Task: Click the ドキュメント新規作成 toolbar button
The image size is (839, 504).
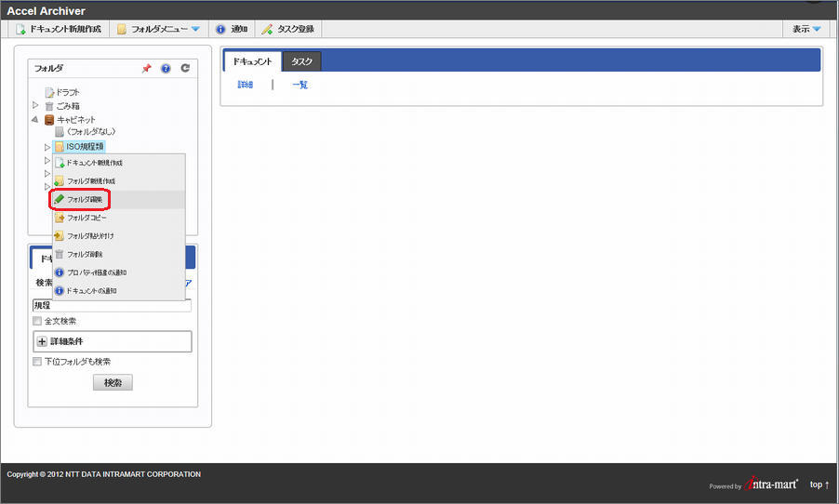Action: (59, 29)
